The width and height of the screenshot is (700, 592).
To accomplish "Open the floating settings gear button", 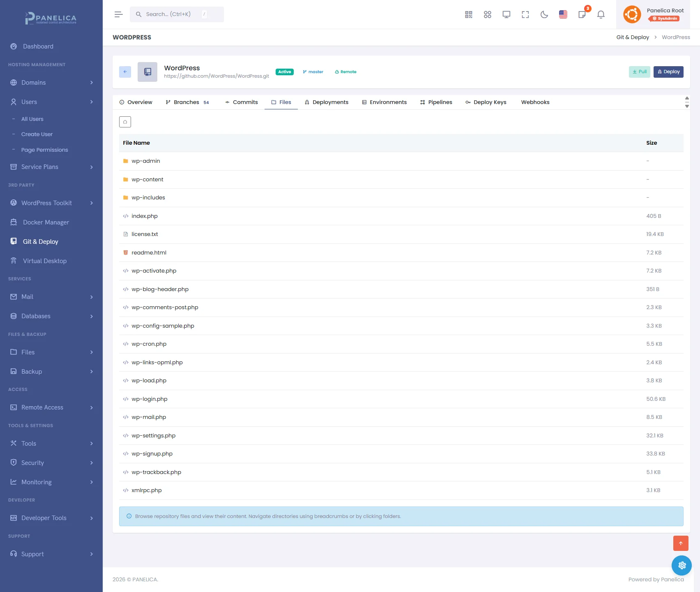I will point(682,565).
